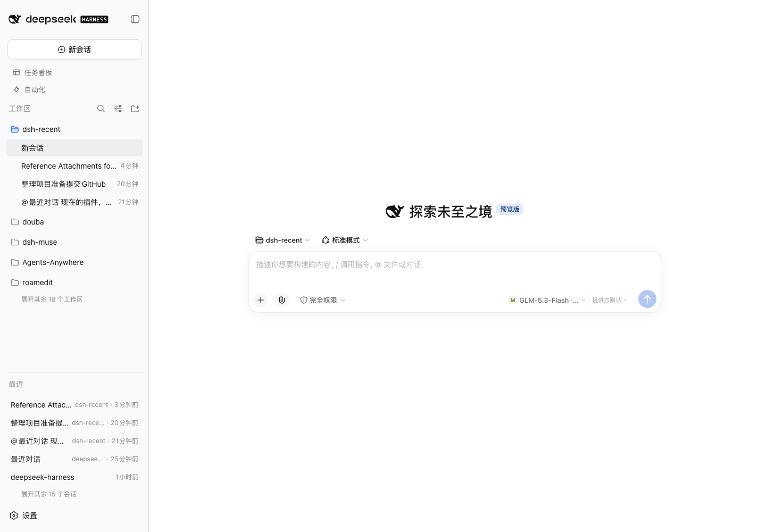The image size is (766, 532).
Task: Attach a file with the paperclip icon
Action: pyautogui.click(x=282, y=300)
